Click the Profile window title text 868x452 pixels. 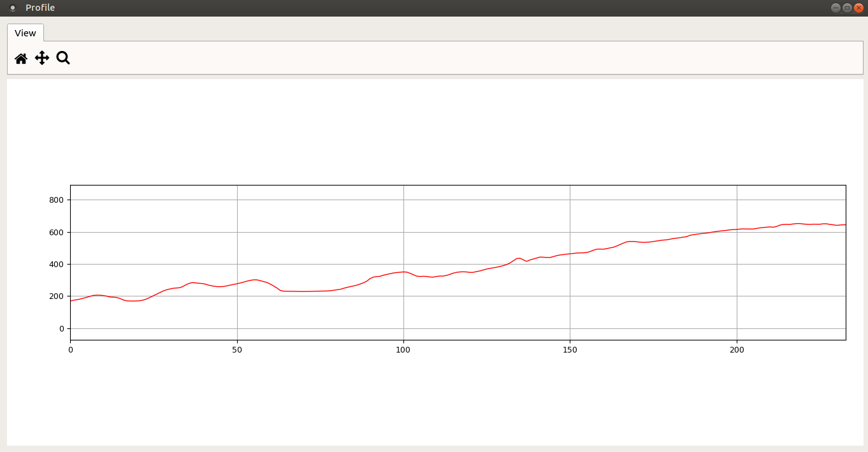tap(40, 8)
